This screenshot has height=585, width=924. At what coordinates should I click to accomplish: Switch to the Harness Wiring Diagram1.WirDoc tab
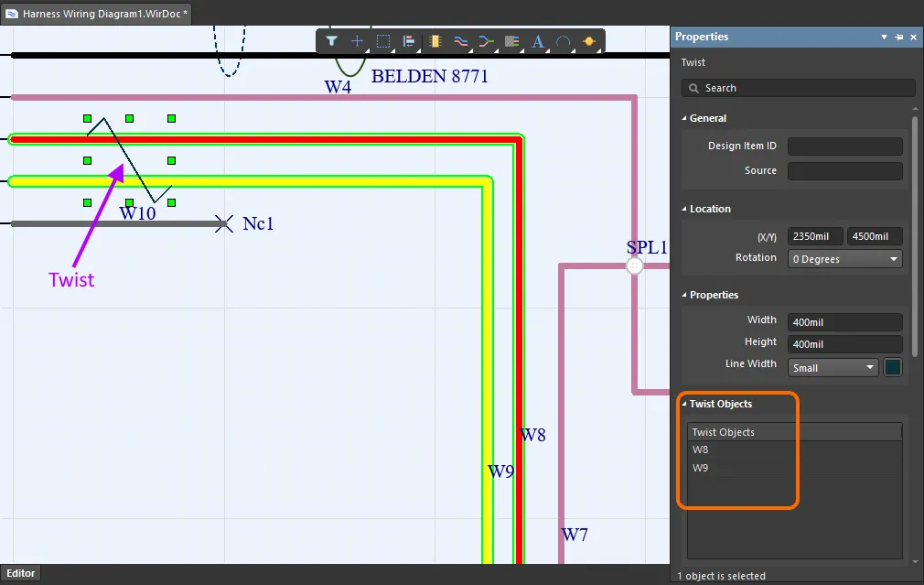point(96,14)
